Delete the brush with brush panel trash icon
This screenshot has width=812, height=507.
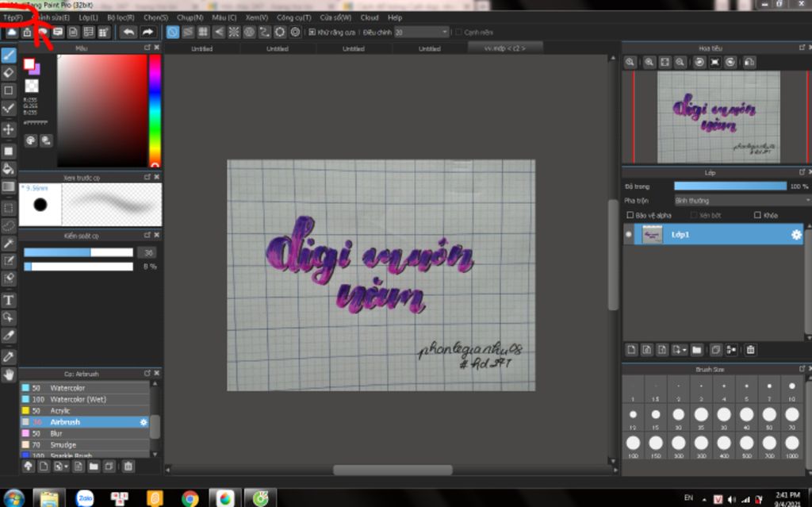pos(128,466)
